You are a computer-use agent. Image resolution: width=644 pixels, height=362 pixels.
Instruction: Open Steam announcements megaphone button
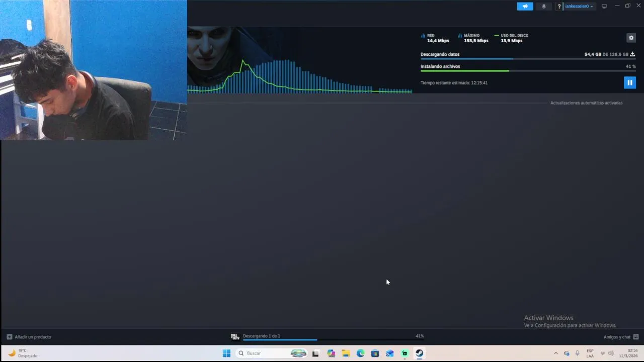[525, 7]
